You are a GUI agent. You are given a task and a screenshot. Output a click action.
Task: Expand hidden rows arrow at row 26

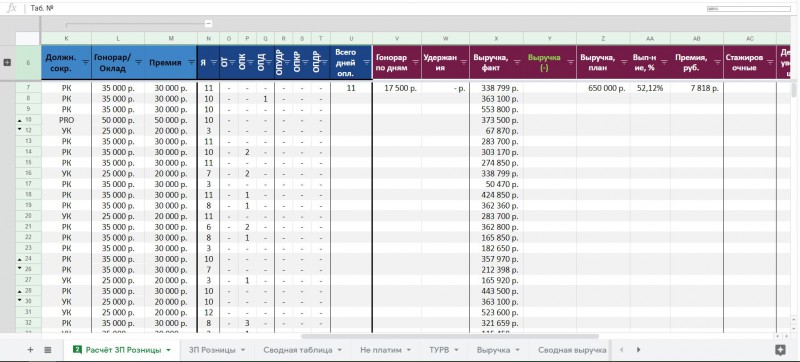click(x=19, y=268)
